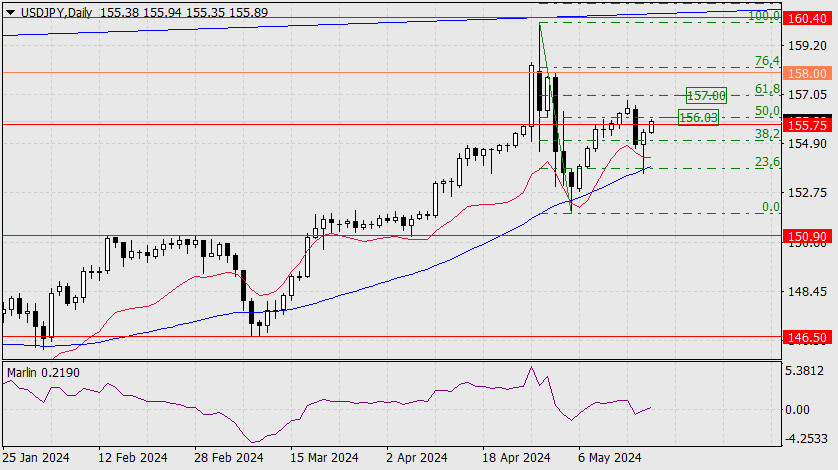Select the 158.00 orange price label
The width and height of the screenshot is (838, 470).
click(x=807, y=73)
